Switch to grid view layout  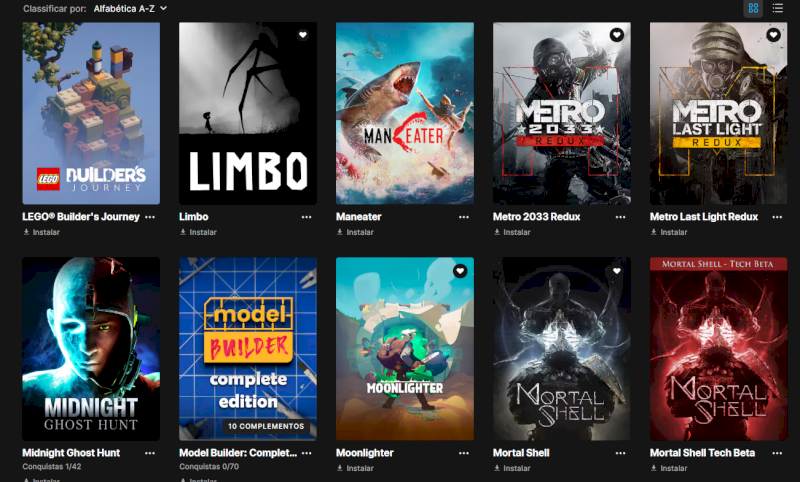[753, 8]
